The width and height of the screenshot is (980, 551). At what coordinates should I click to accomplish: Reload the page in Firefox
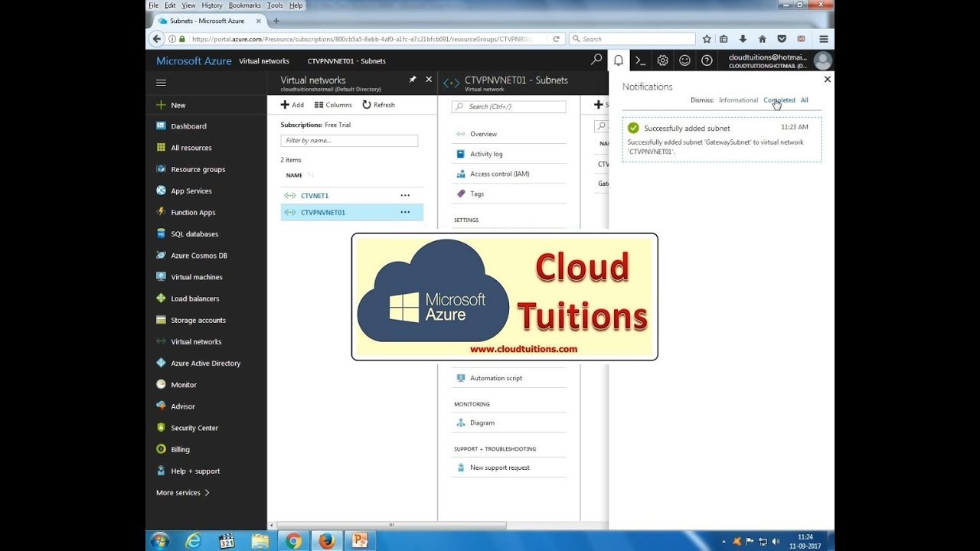[557, 39]
